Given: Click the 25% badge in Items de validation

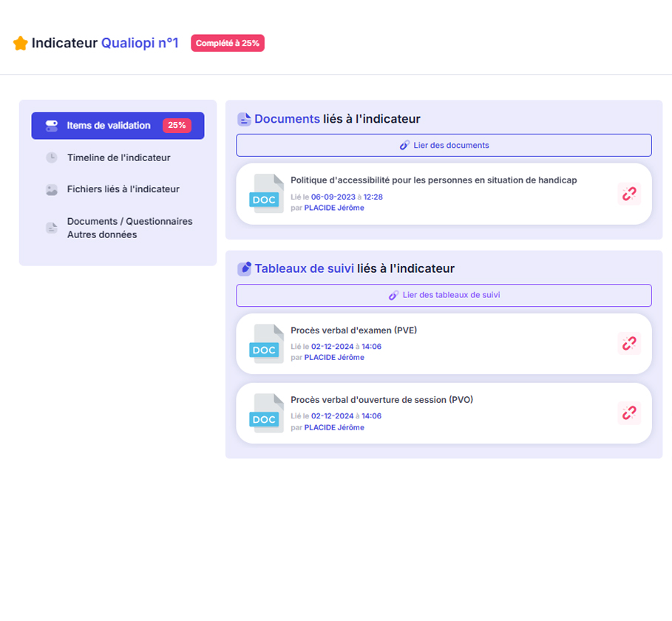Looking at the screenshot, I should [177, 126].
